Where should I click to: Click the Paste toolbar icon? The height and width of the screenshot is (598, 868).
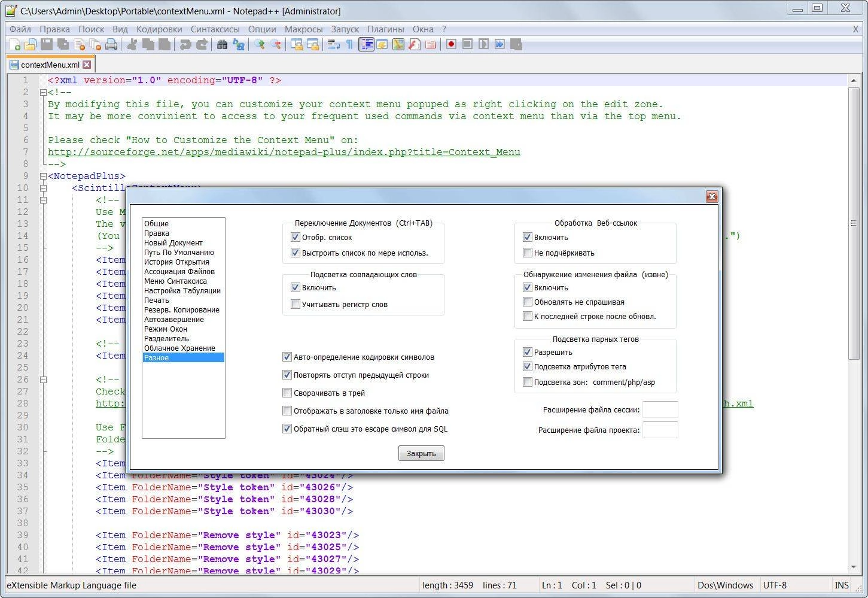coord(165,44)
